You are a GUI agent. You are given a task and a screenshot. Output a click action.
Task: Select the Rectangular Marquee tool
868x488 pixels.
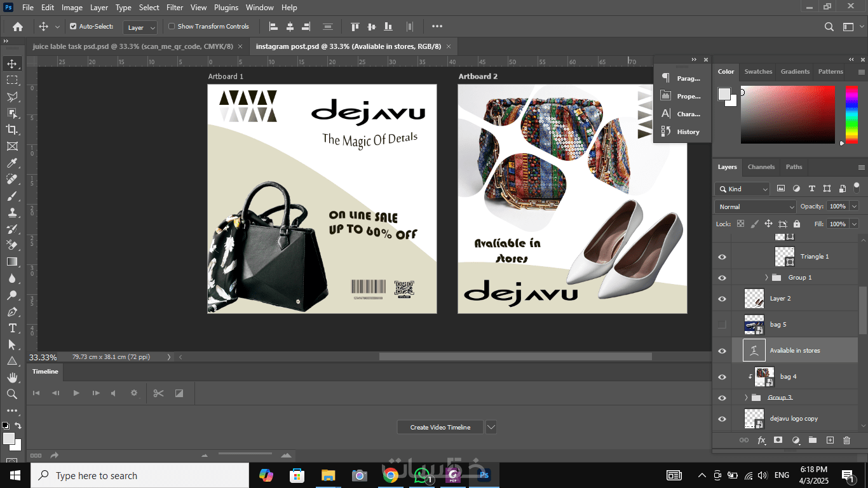[11, 80]
